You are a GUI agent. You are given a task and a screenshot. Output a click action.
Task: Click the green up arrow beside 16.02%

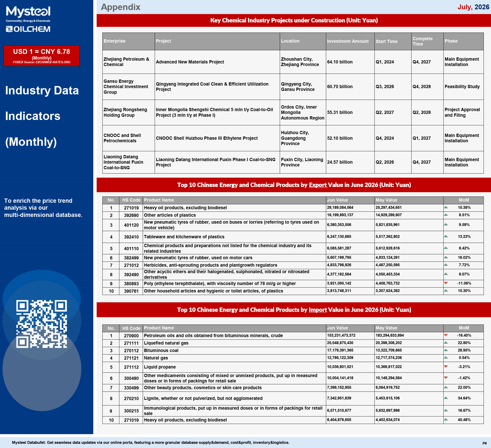[x=446, y=257]
